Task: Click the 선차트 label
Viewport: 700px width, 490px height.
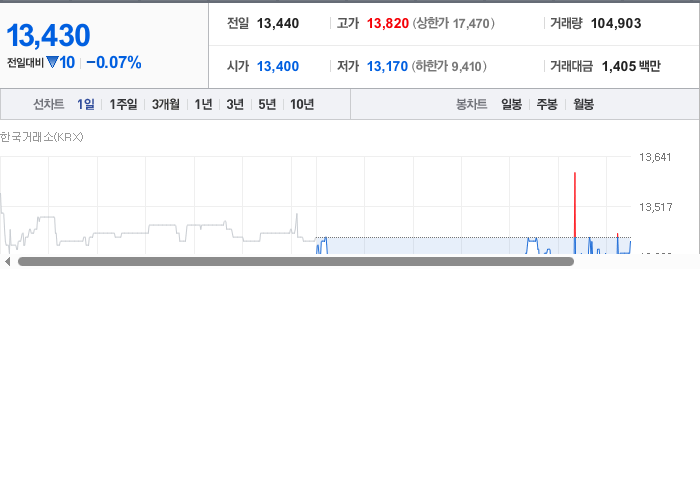Action: tap(49, 104)
